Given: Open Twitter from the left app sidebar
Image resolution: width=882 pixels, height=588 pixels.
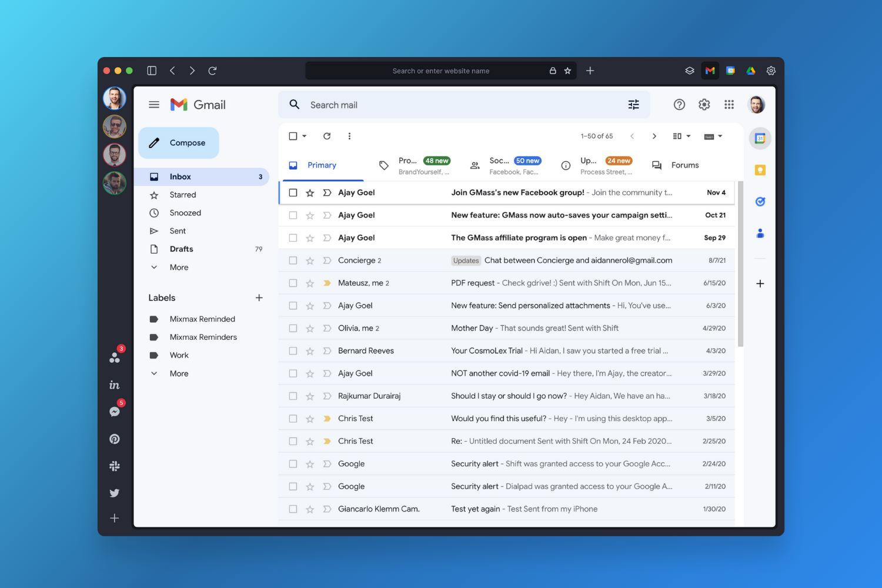Looking at the screenshot, I should [x=114, y=493].
